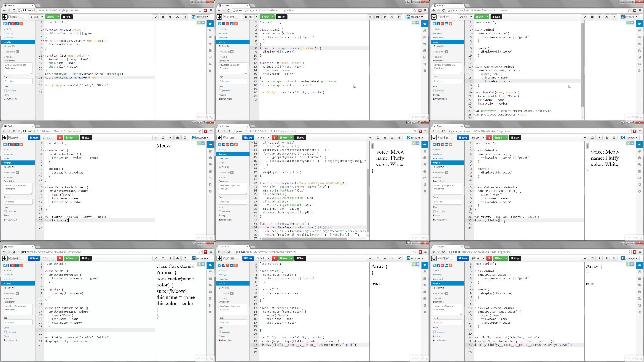Click toolbox toolbar icon in fluffy.constructor window
644x362 pixels.
pos(163,258)
